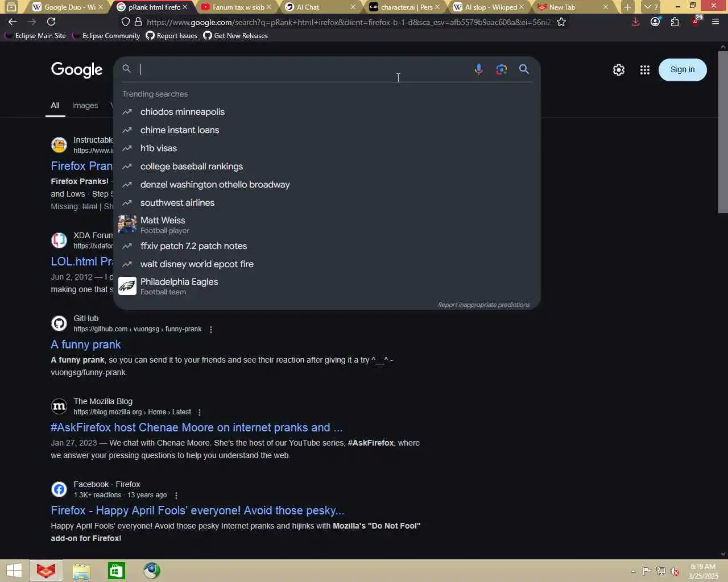This screenshot has width=728, height=582.
Task: Open the #AskFirefox host Chenae Moore result
Action: [x=196, y=427]
